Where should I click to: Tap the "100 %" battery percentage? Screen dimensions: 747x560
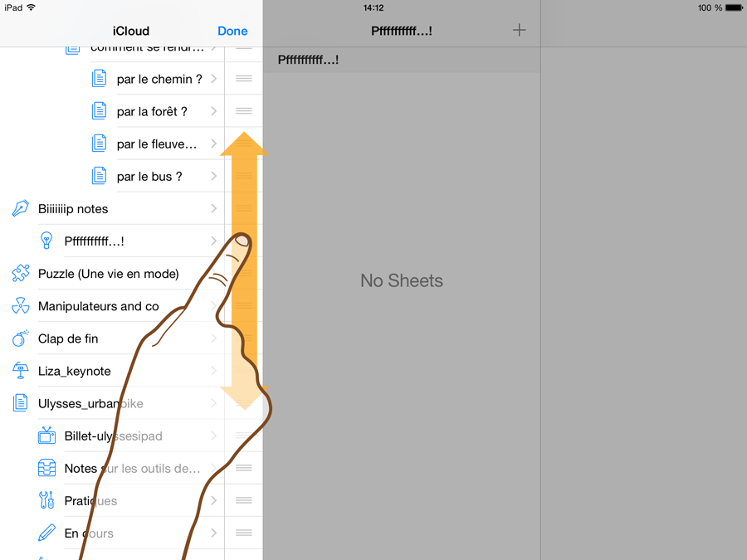pos(710,7)
